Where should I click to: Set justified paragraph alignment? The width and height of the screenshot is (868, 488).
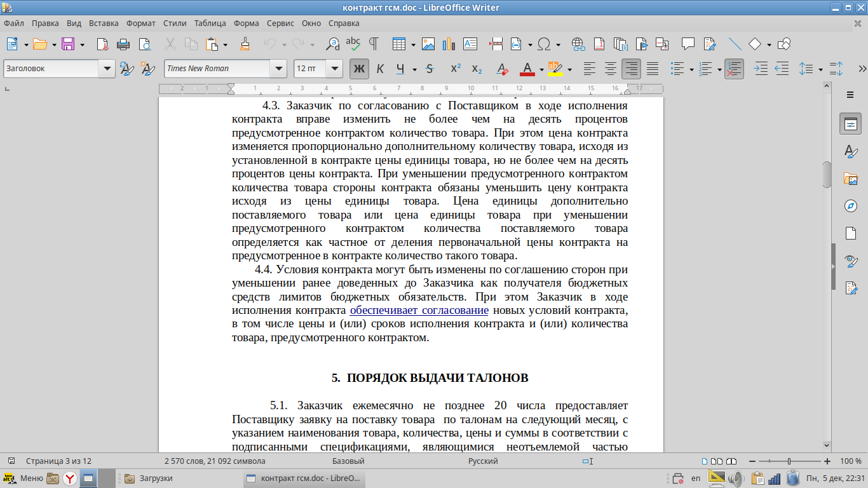click(652, 69)
